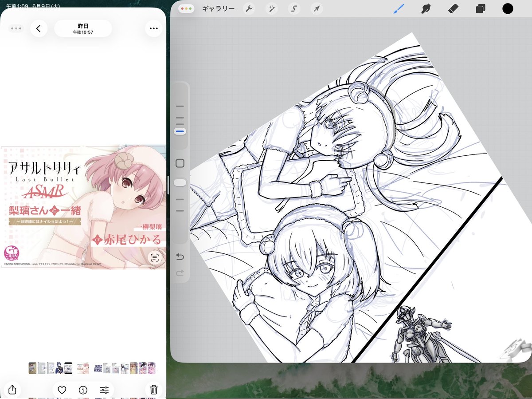Screen dimensions: 532x399
Task: Tap the square Modify button in sidebar
Action: point(180,163)
